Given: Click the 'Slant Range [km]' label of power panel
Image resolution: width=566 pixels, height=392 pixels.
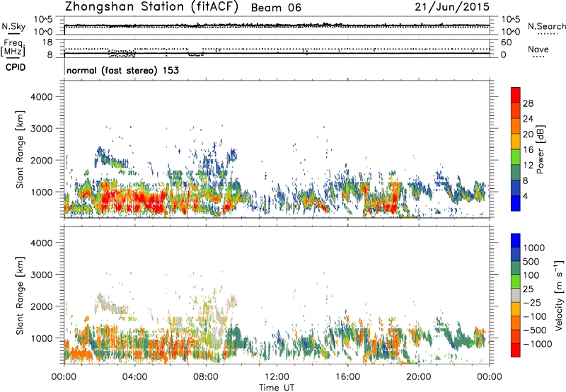Looking at the screenshot, I should pyautogui.click(x=20, y=149).
